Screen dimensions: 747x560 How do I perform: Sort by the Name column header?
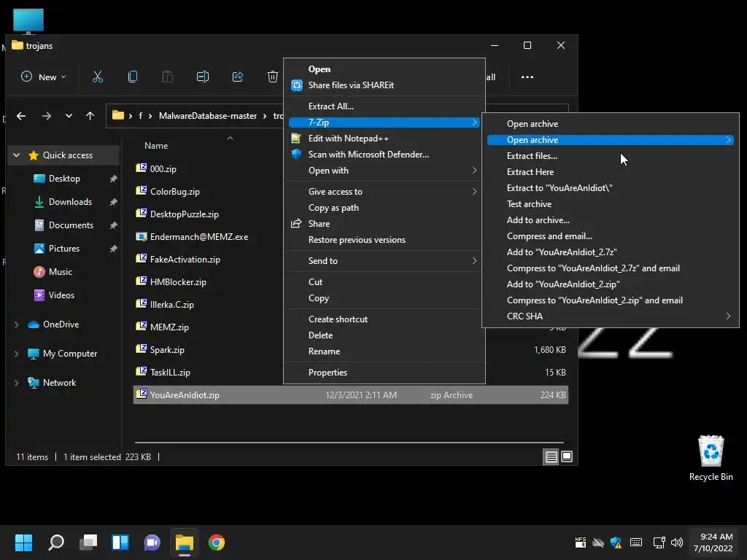click(x=156, y=146)
